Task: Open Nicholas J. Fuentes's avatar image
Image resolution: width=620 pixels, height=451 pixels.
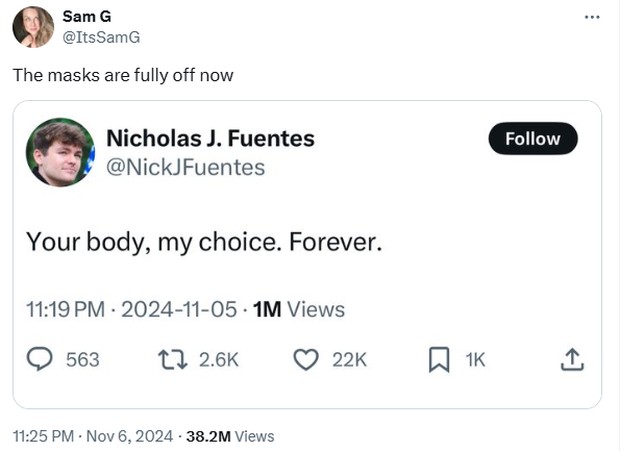Action: pos(60,152)
